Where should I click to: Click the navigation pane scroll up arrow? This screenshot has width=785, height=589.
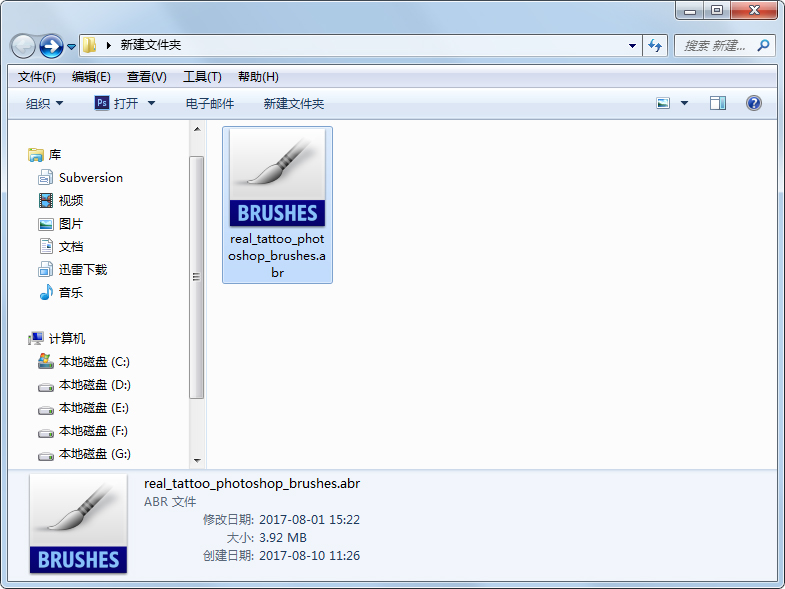click(197, 129)
